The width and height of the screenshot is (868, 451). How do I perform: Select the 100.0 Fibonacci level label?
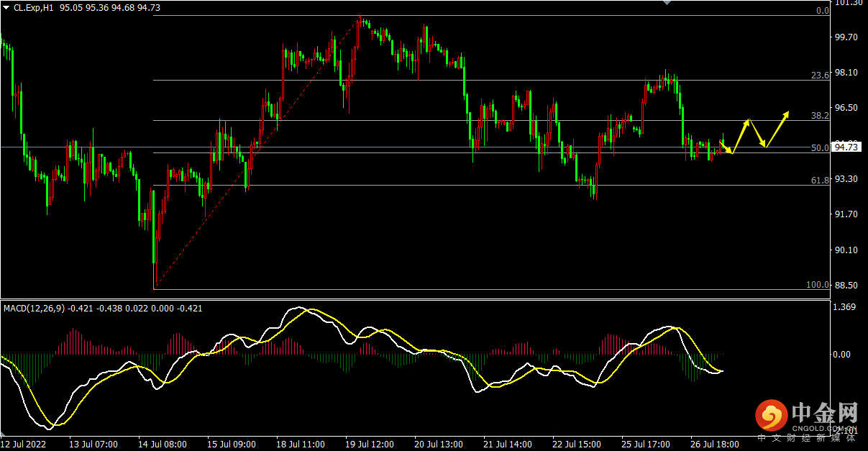coord(818,285)
